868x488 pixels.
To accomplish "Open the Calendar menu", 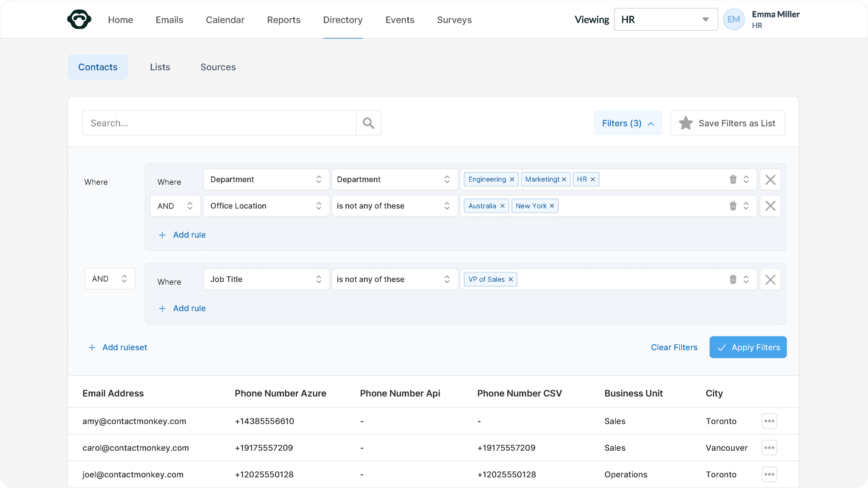I will pyautogui.click(x=225, y=20).
